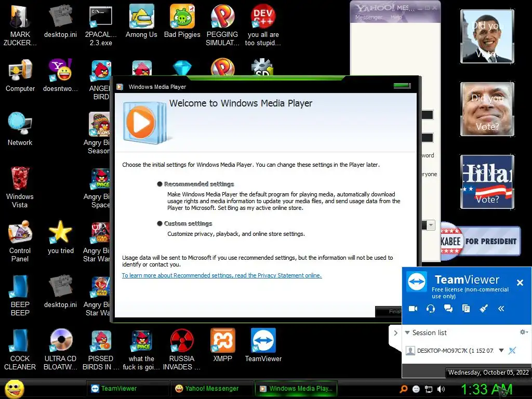Start a TeamViewer video call via the camera icon

413,309
